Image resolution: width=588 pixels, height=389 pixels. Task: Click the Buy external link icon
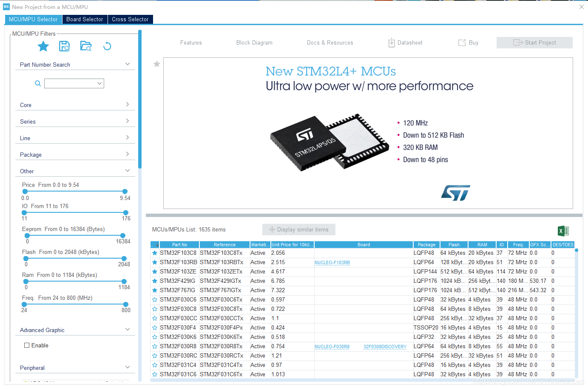[462, 42]
